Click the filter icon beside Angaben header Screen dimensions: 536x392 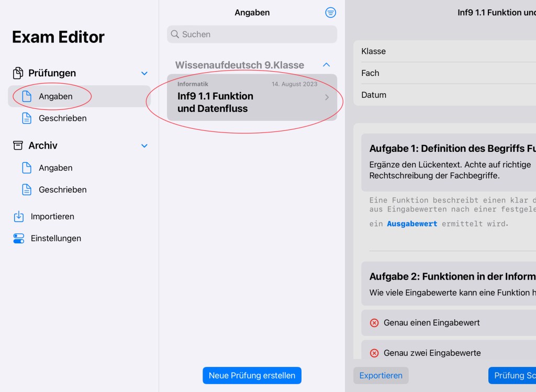point(330,13)
